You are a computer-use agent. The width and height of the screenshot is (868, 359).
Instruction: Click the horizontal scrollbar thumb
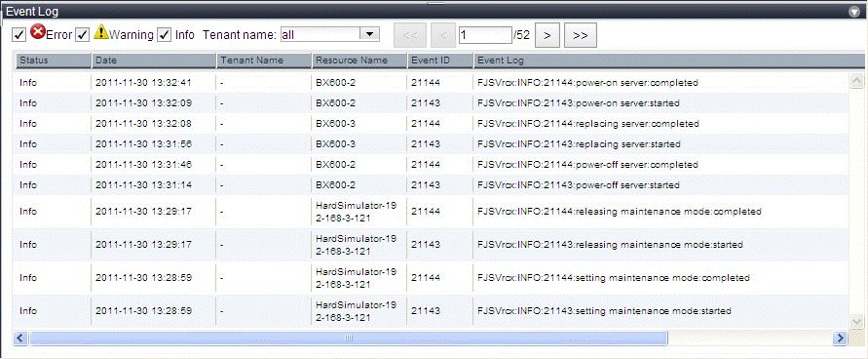click(349, 338)
